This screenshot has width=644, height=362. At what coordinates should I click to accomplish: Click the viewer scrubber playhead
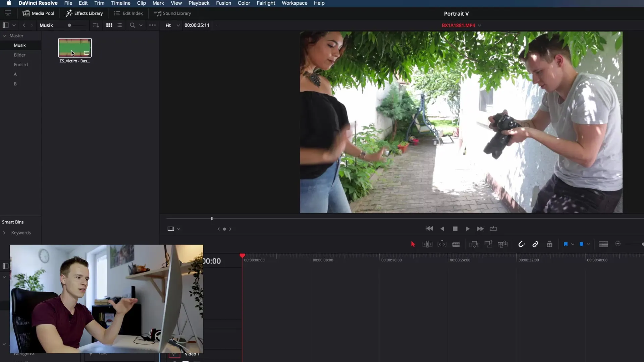click(x=212, y=219)
